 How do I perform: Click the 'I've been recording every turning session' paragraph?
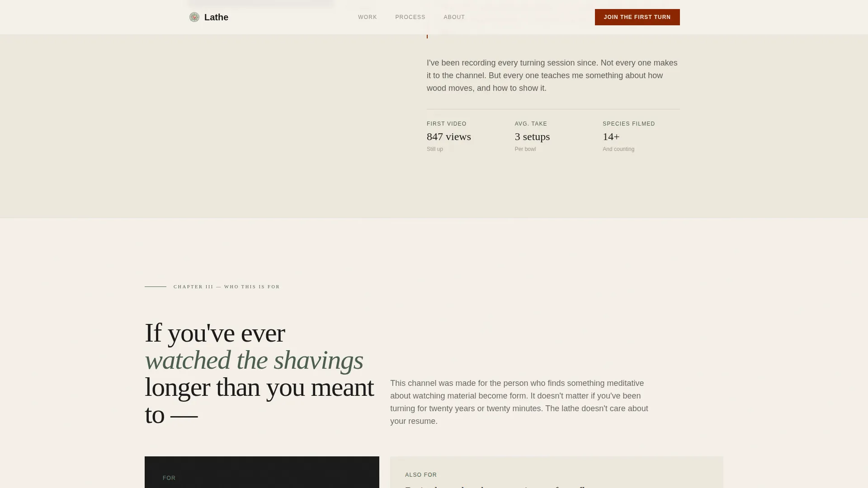pyautogui.click(x=553, y=75)
